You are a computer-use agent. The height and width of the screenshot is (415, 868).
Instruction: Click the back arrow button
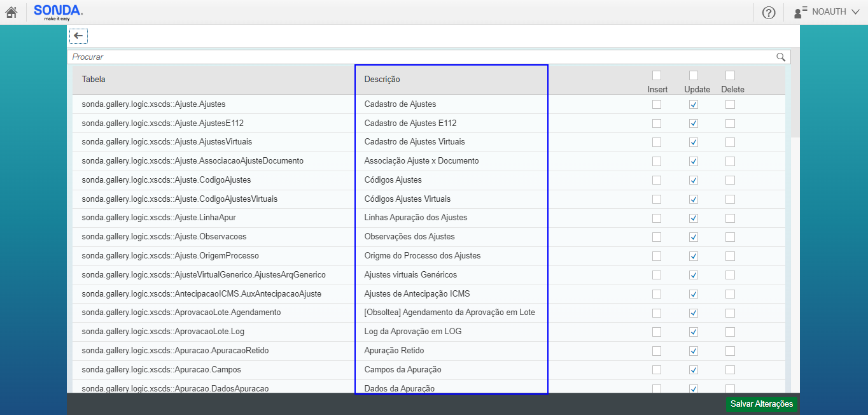(78, 36)
